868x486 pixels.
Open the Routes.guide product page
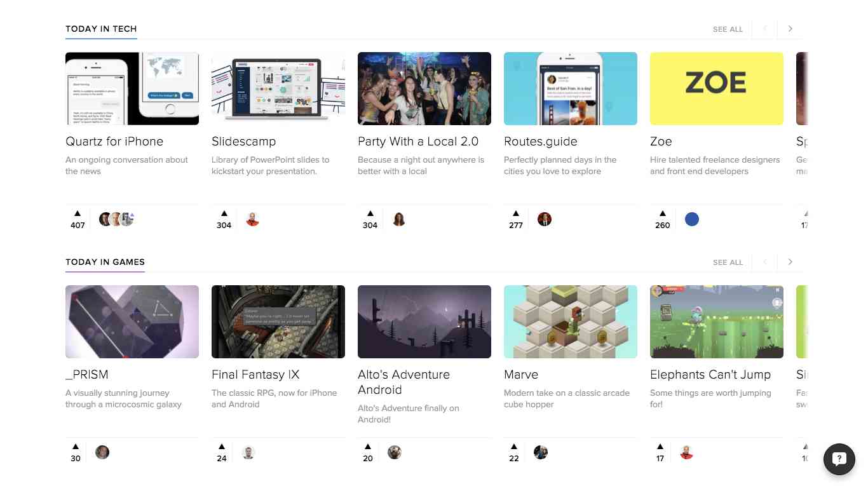[x=540, y=141]
